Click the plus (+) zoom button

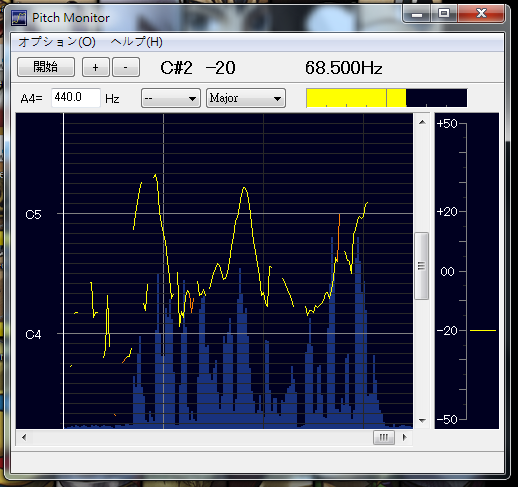click(96, 67)
